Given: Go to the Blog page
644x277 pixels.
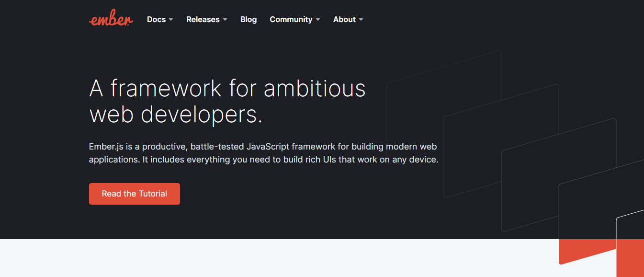Looking at the screenshot, I should tap(249, 20).
